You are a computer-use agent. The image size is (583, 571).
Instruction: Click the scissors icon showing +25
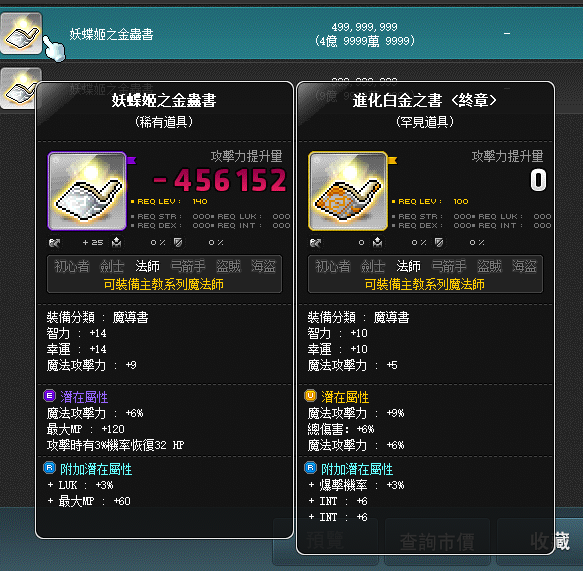[55, 243]
